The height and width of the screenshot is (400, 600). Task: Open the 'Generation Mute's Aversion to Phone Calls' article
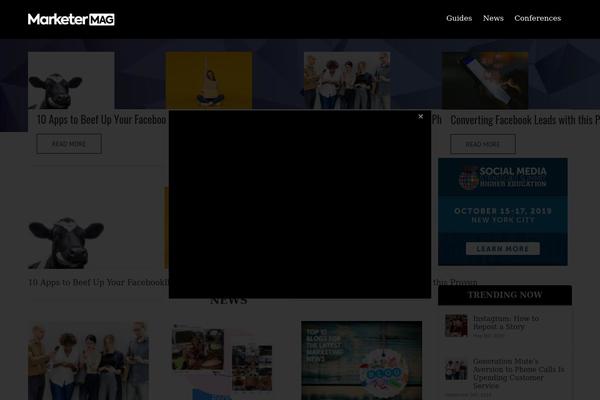518,373
